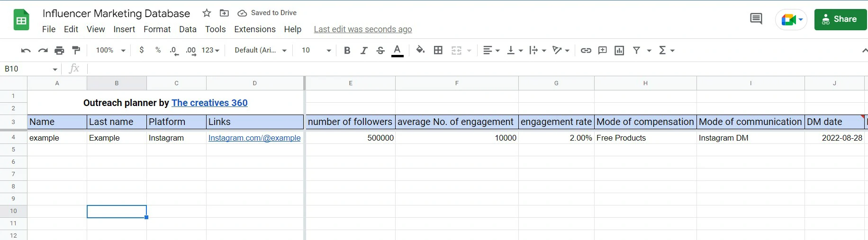Open the zoom 100% dropdown
Screen dimensions: 868x240
click(x=110, y=50)
